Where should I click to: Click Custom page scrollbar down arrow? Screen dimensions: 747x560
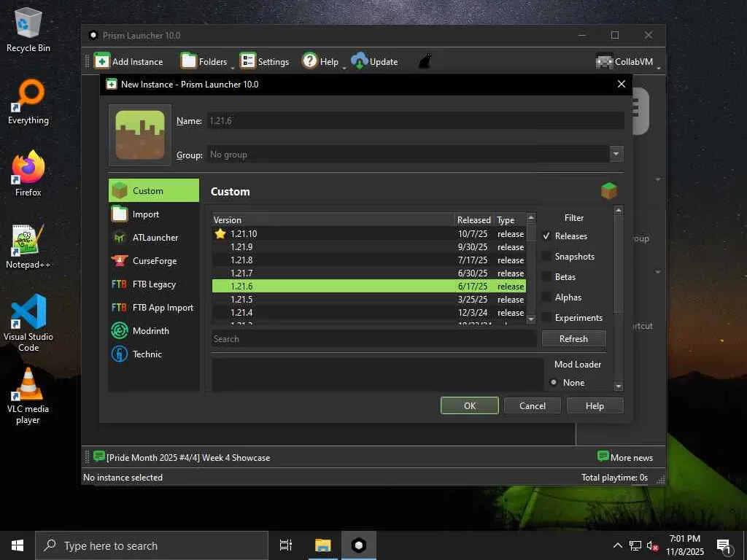click(619, 386)
